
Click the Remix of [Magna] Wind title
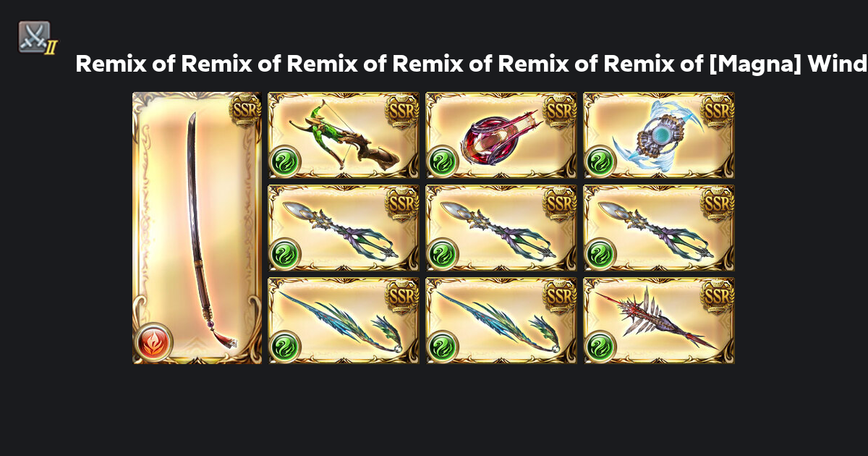click(471, 64)
